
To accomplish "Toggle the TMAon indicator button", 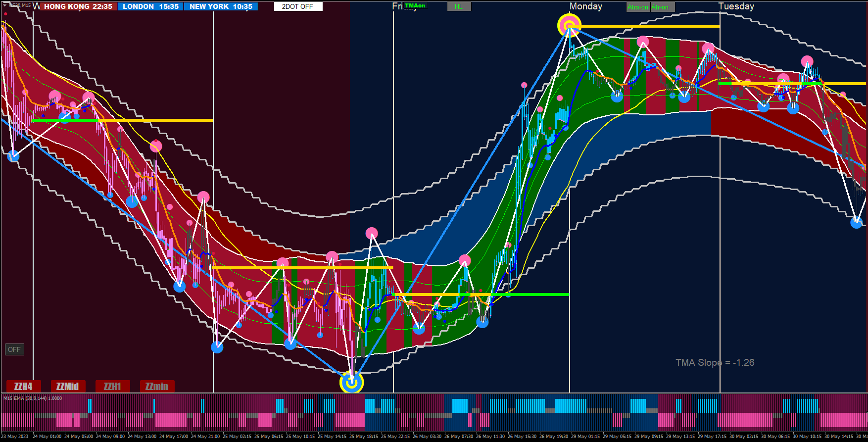I will 415,5.
